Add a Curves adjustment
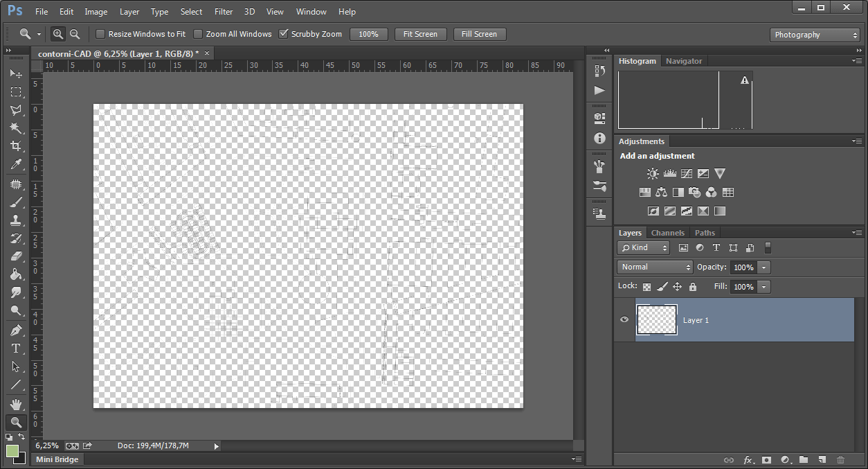The height and width of the screenshot is (469, 868). click(686, 174)
